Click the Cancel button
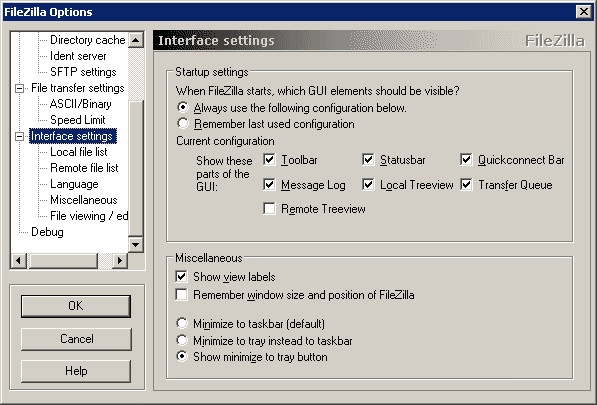Screen dimensions: 597x405 [x=76, y=339]
